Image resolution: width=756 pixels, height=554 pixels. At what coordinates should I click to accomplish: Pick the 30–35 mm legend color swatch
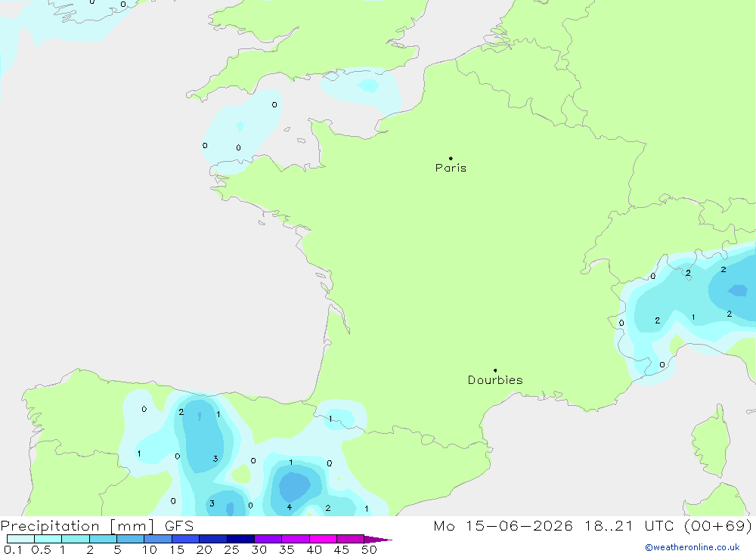pos(268,539)
